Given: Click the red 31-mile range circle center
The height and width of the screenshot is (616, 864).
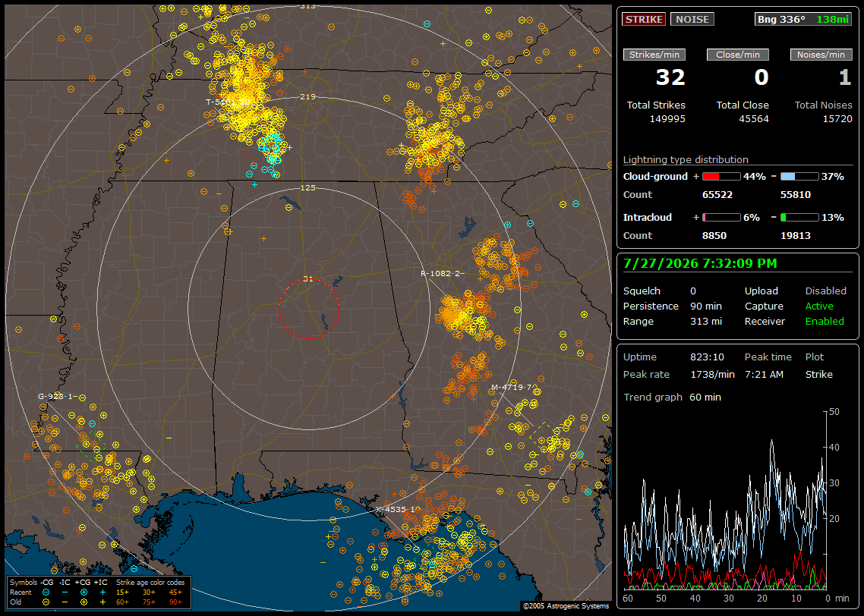Looking at the screenshot, I should [308, 309].
